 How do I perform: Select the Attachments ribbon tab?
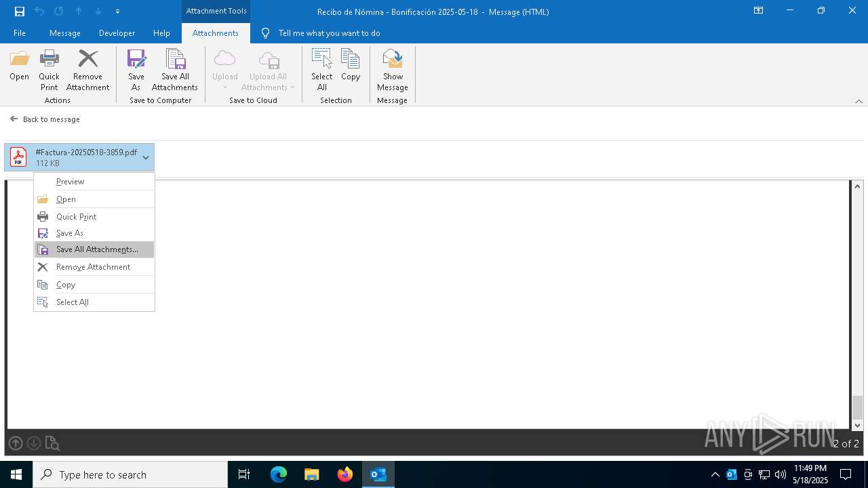(216, 33)
